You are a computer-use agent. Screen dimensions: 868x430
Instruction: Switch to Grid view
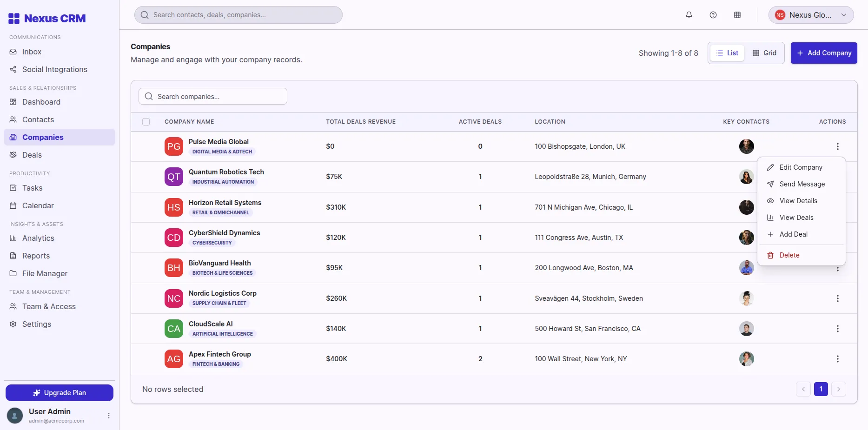[x=764, y=53]
